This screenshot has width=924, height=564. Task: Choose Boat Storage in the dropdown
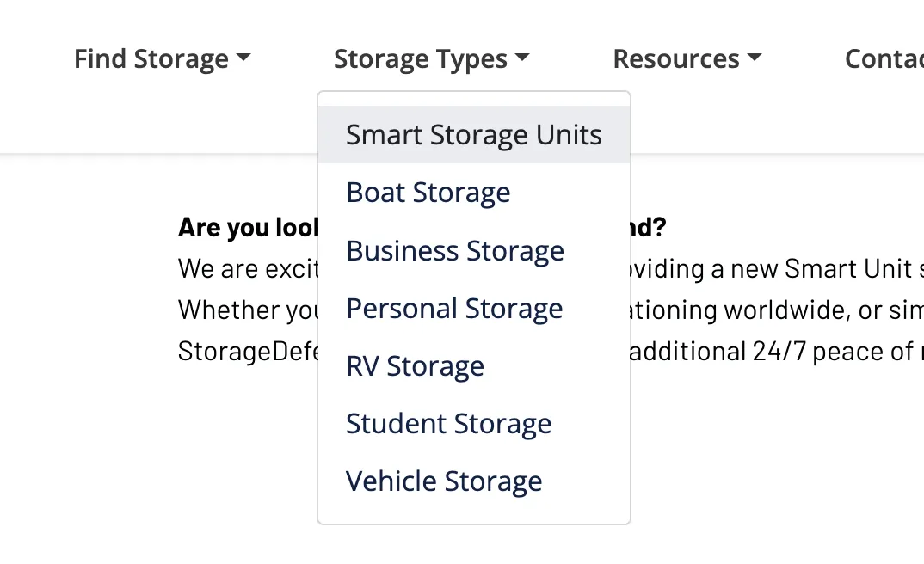(474, 193)
